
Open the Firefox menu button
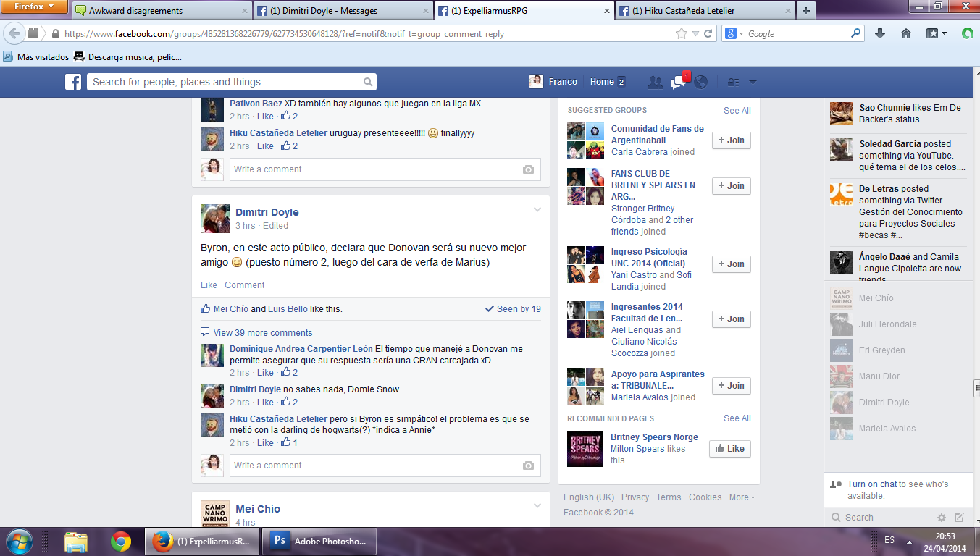coord(34,7)
